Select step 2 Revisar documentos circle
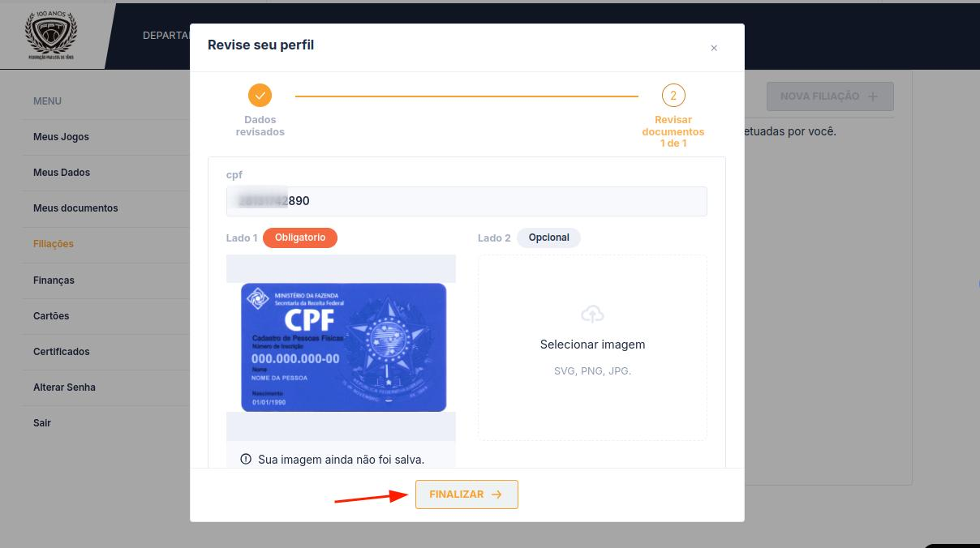This screenshot has height=548, width=980. pyautogui.click(x=673, y=96)
